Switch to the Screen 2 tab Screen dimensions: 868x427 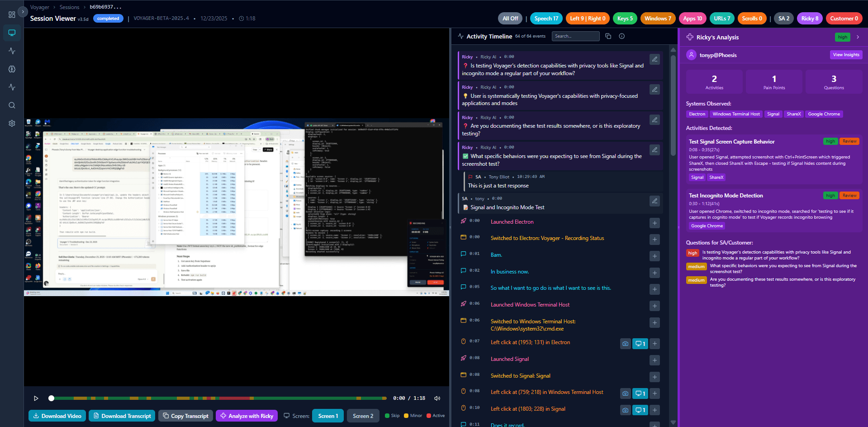coord(363,415)
